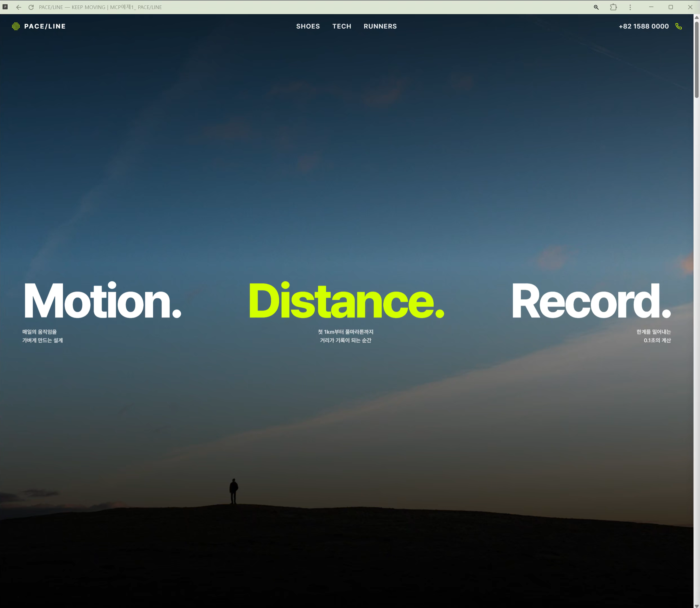Click the green Distance. headline
Image resolution: width=700 pixels, height=608 pixels.
tap(347, 300)
